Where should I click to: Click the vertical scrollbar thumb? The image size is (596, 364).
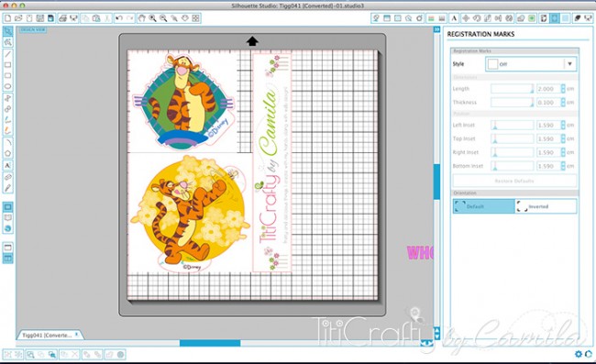(x=436, y=182)
